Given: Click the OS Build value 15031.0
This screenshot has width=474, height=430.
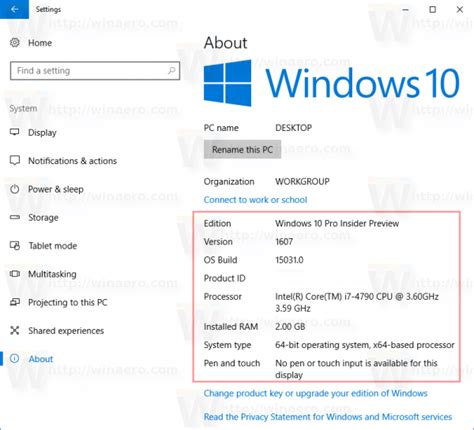Looking at the screenshot, I should [x=289, y=260].
